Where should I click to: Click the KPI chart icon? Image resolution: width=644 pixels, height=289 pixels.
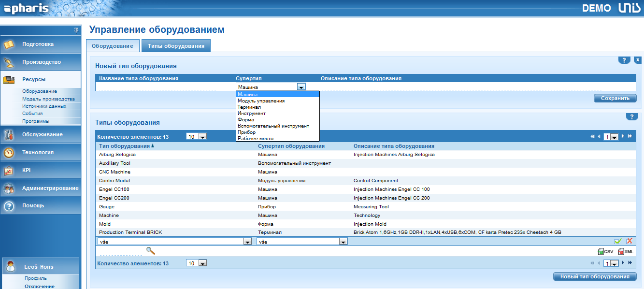click(9, 171)
